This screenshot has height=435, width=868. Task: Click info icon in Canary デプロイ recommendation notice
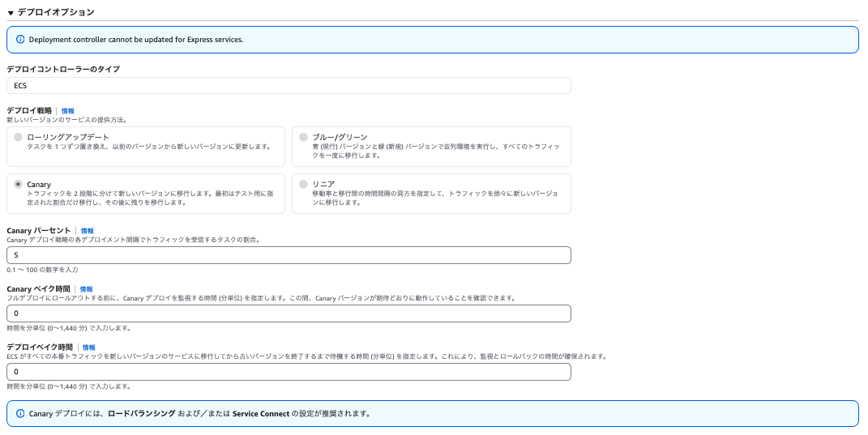point(20,413)
